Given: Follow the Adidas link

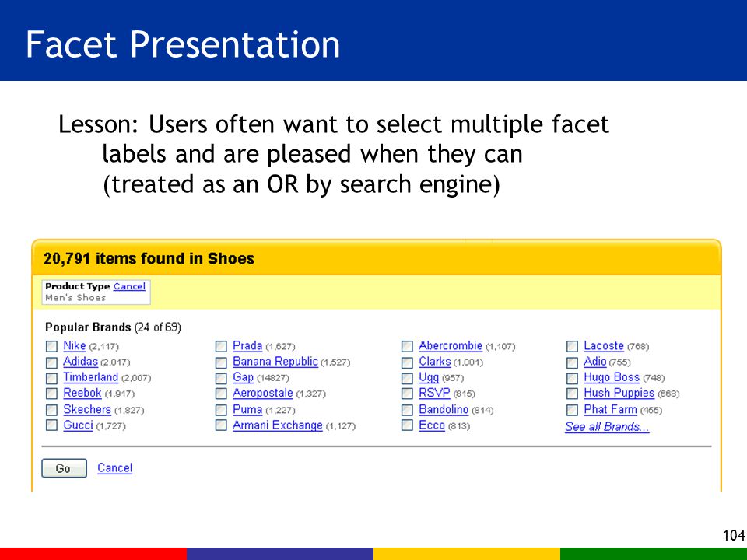Looking at the screenshot, I should [x=80, y=362].
